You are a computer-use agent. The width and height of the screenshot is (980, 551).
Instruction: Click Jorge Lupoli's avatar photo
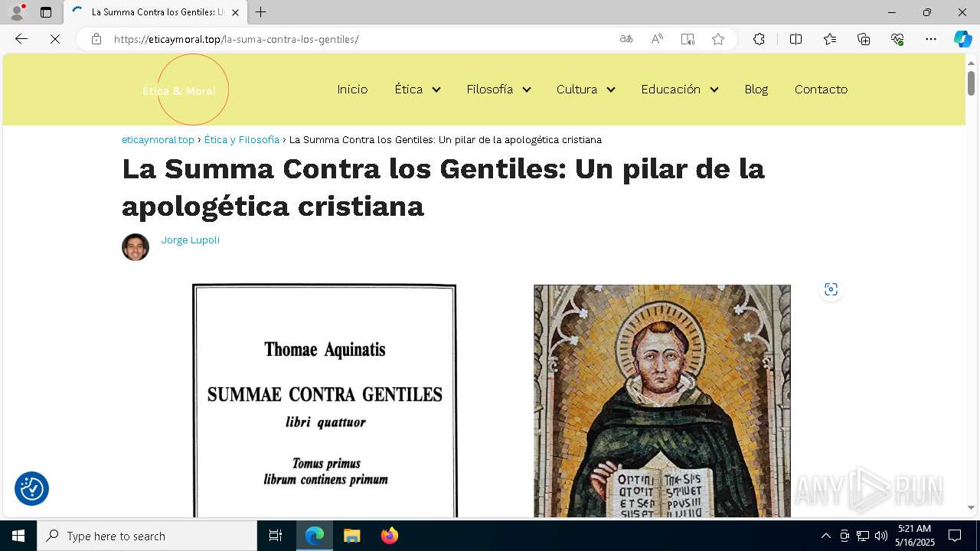136,247
